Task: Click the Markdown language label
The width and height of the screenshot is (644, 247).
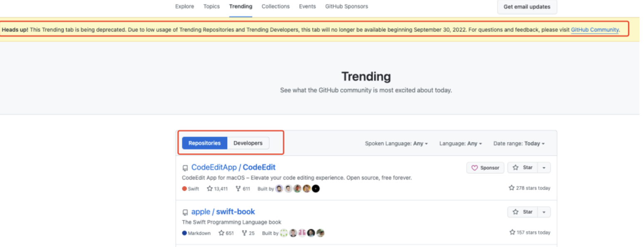Action: point(196,233)
